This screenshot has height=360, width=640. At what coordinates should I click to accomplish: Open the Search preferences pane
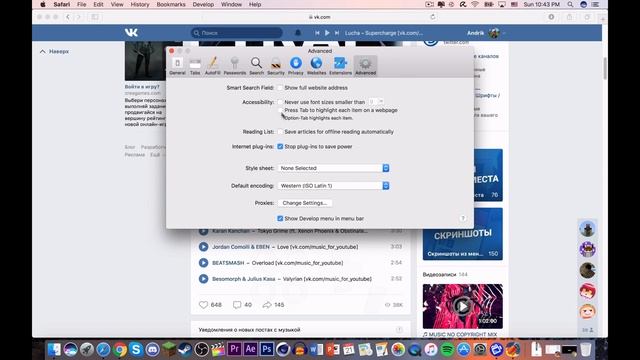coord(256,66)
